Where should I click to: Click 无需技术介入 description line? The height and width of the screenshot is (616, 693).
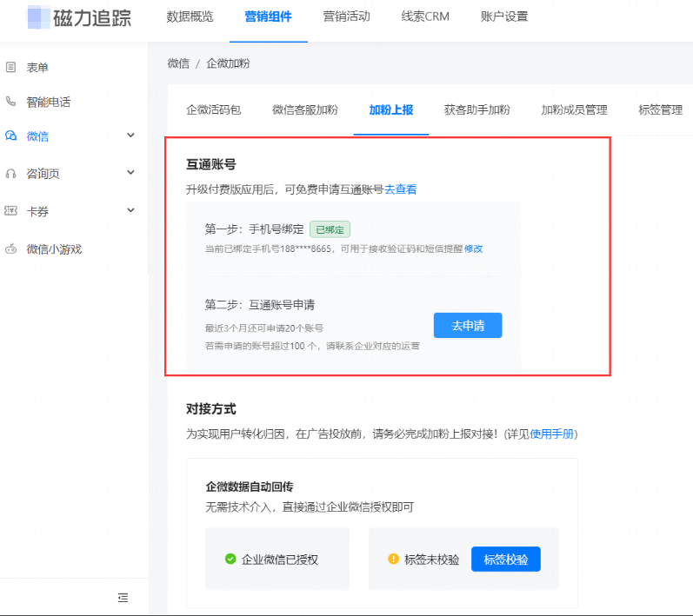pyautogui.click(x=310, y=507)
